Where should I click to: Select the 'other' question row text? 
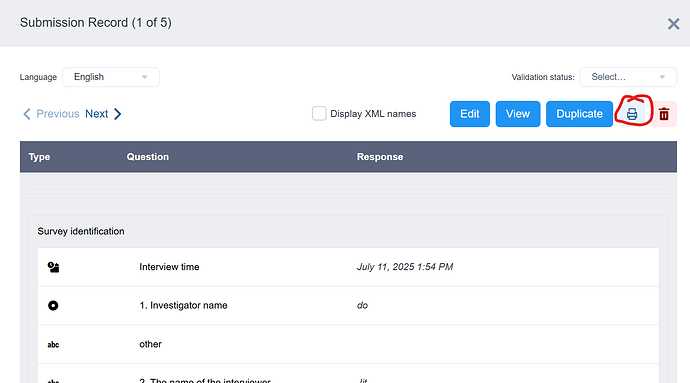[x=150, y=344]
